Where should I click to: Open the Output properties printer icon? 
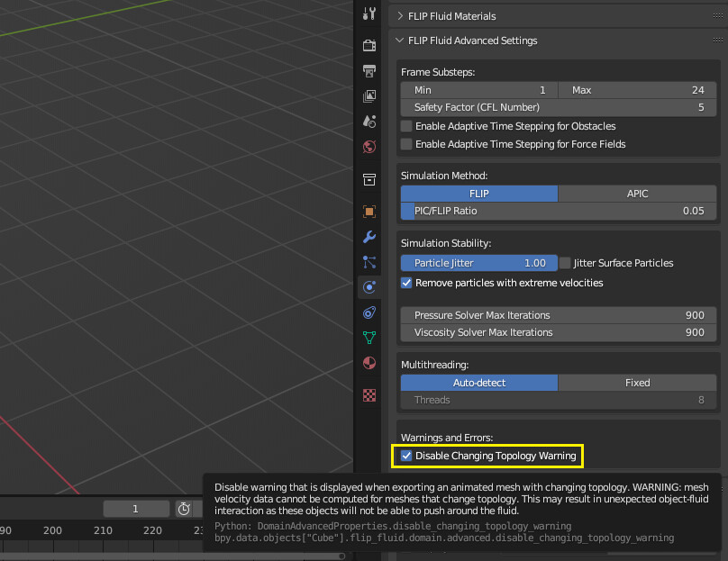369,71
